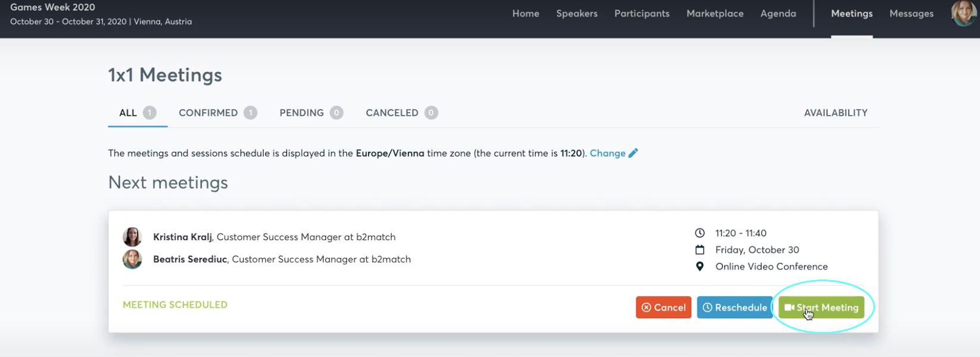Image resolution: width=980 pixels, height=357 pixels.
Task: Click the pencil edit icon next to Change
Action: 633,153
